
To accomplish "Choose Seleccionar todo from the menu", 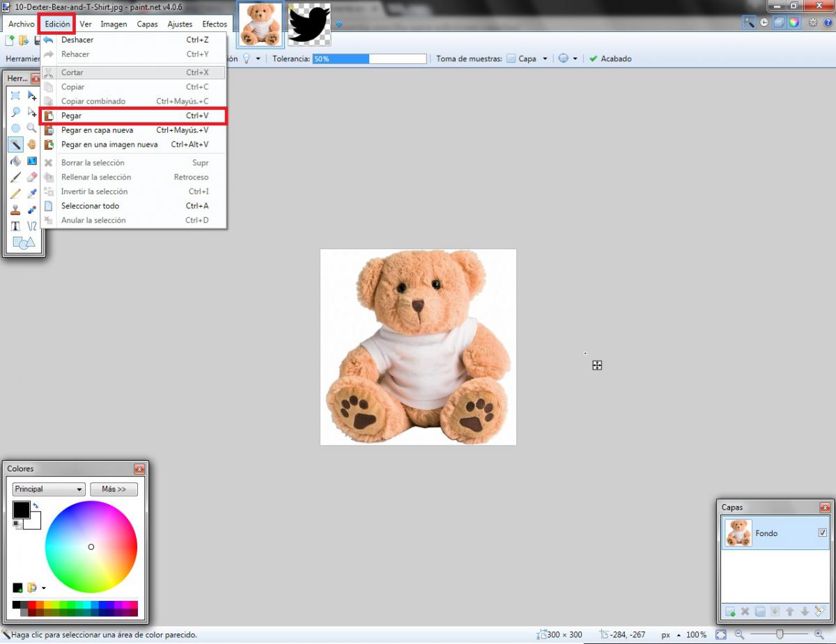I will pyautogui.click(x=90, y=206).
